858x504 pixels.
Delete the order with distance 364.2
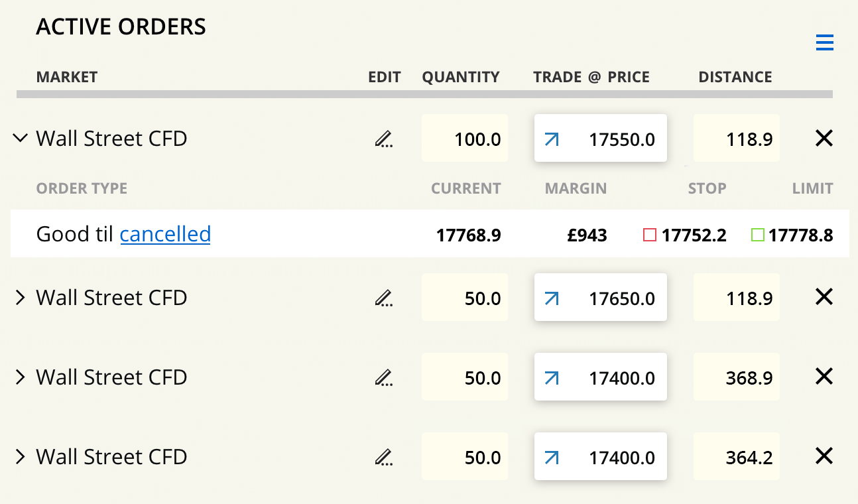click(824, 456)
